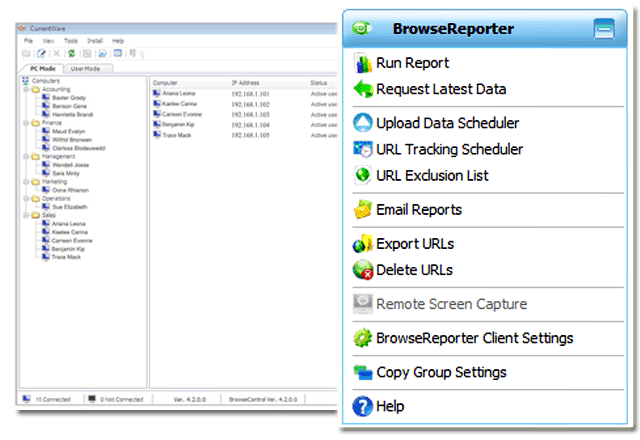Select Wilfrid Bronwen in the tree
The height and width of the screenshot is (440, 640).
tap(72, 140)
